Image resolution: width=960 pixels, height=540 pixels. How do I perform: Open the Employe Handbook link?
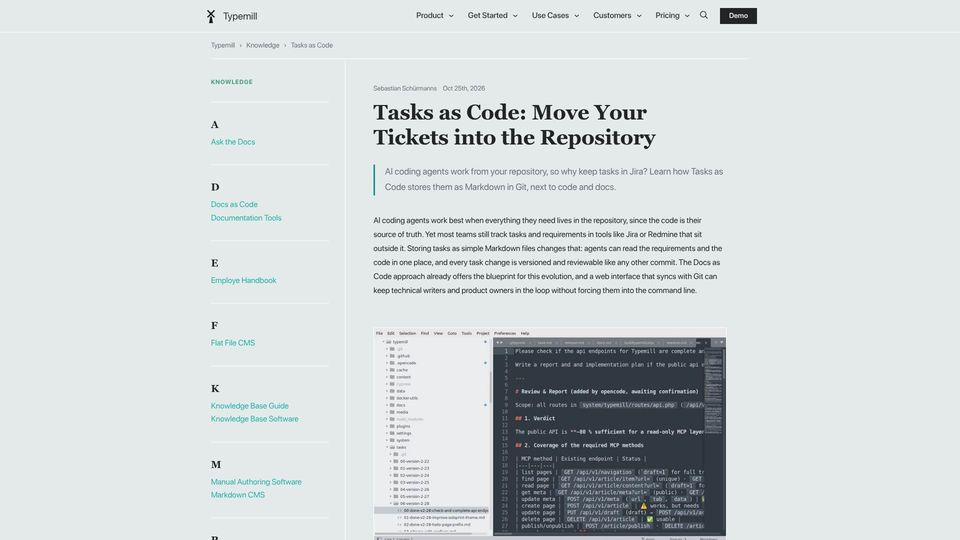click(243, 280)
